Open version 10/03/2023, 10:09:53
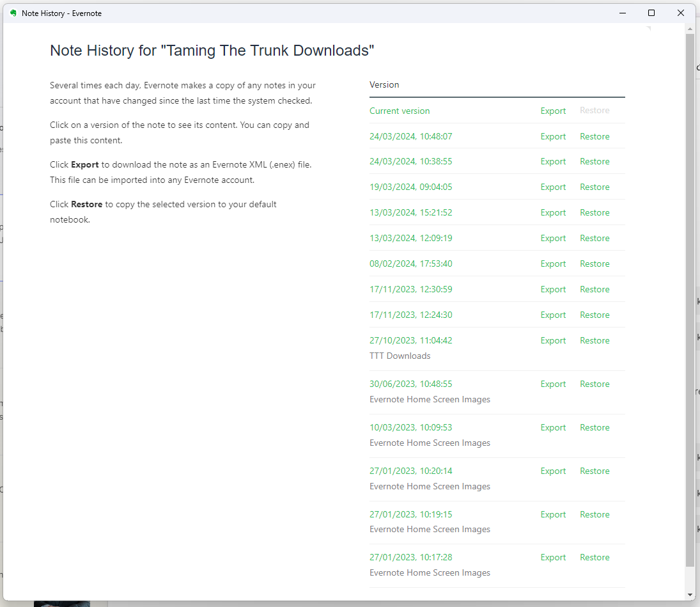Screen dimensions: 700x607 [x=410, y=427]
